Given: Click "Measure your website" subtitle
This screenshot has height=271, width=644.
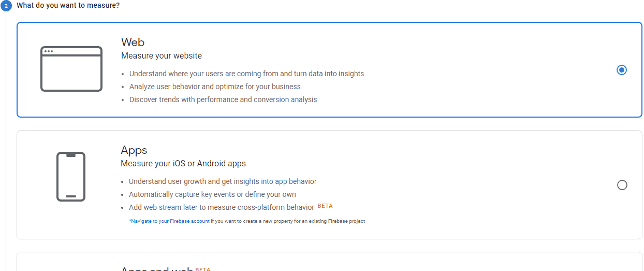Looking at the screenshot, I should point(162,55).
